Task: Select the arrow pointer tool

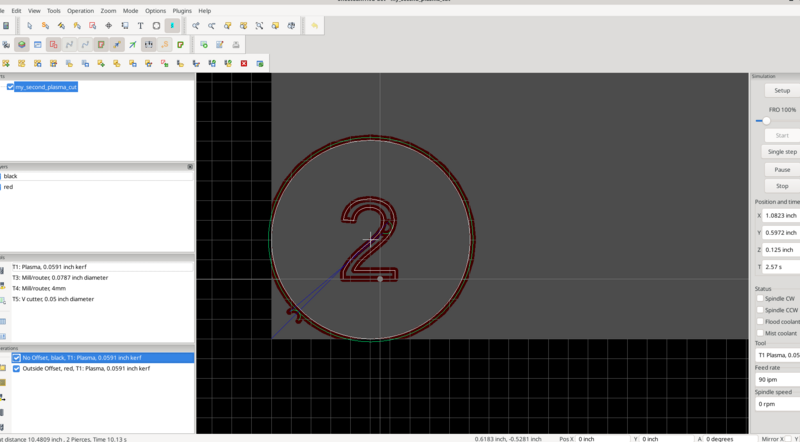Action: (x=30, y=26)
